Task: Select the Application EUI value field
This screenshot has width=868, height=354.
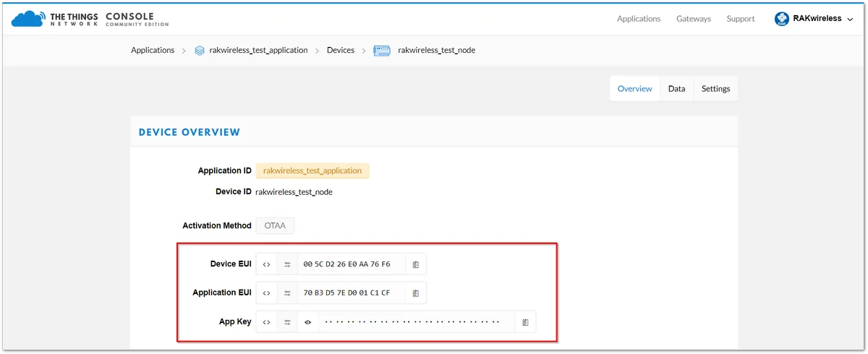Action: pos(352,293)
